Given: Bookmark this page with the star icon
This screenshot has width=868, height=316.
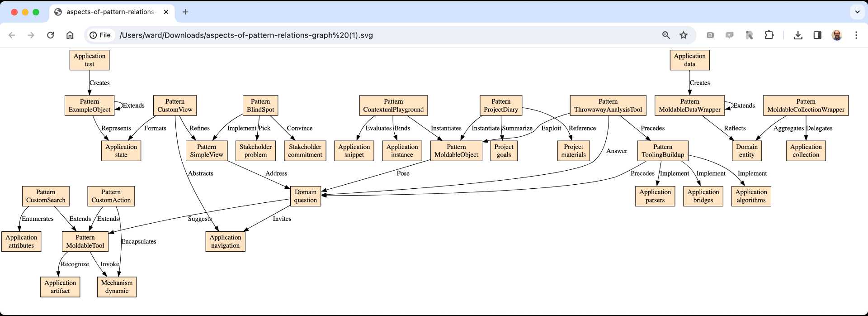Looking at the screenshot, I should point(684,35).
